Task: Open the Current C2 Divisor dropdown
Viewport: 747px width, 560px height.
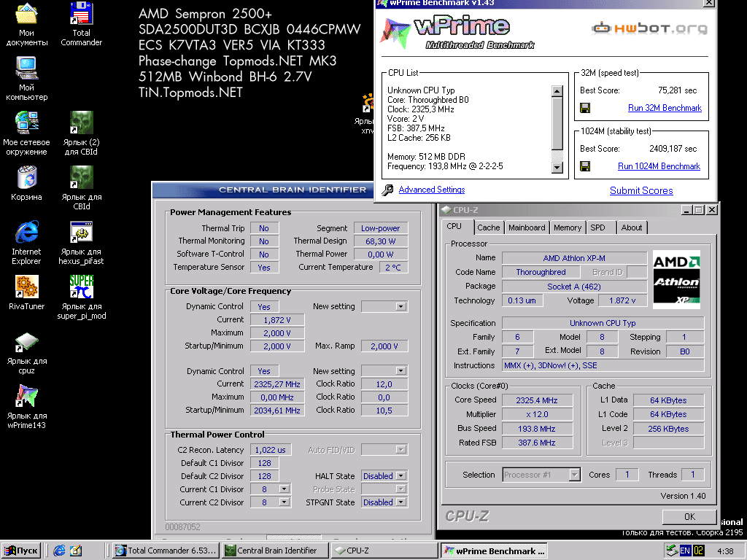Action: pos(284,502)
